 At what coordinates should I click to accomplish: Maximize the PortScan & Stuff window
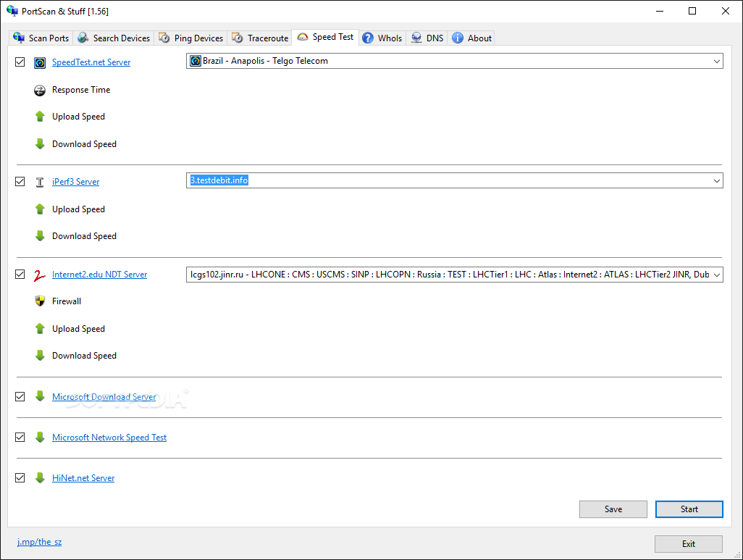click(692, 11)
